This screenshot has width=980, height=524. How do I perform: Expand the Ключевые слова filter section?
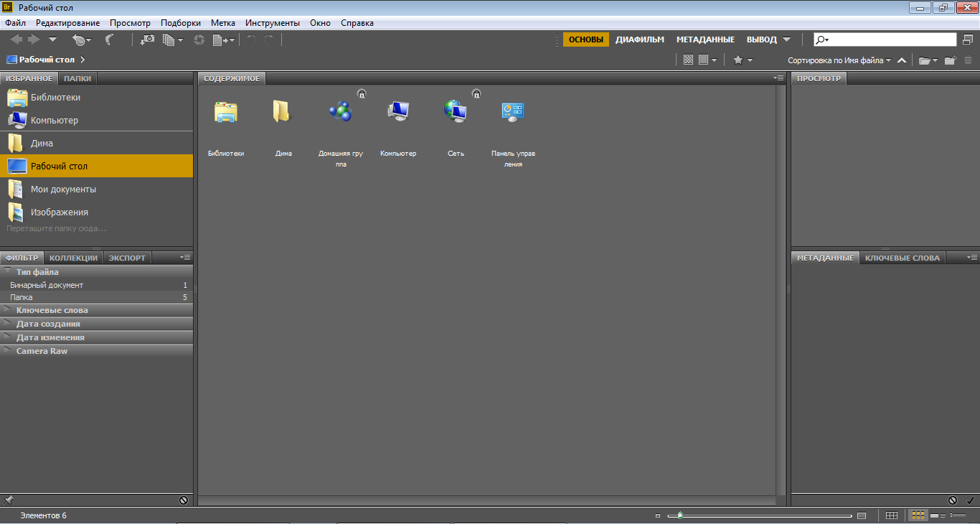(x=52, y=310)
